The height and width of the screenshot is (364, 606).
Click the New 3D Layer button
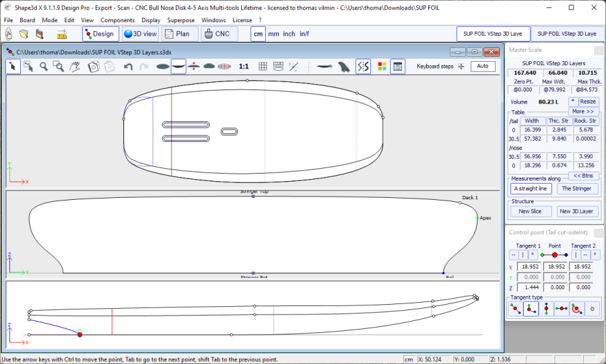(x=576, y=211)
